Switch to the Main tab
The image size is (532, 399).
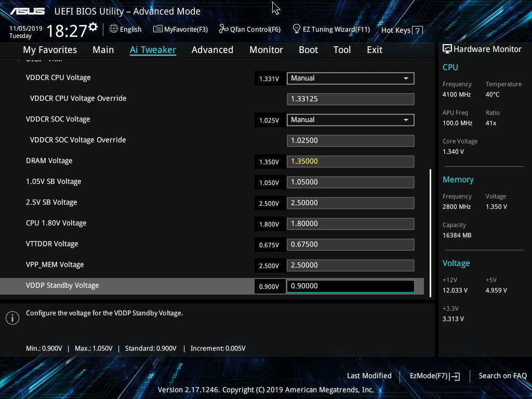(103, 50)
